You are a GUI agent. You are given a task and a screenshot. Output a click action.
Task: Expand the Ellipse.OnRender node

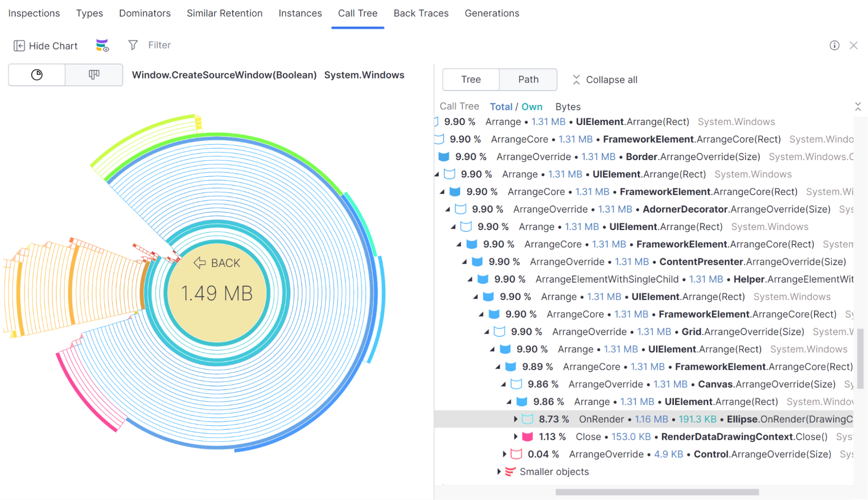coord(515,419)
